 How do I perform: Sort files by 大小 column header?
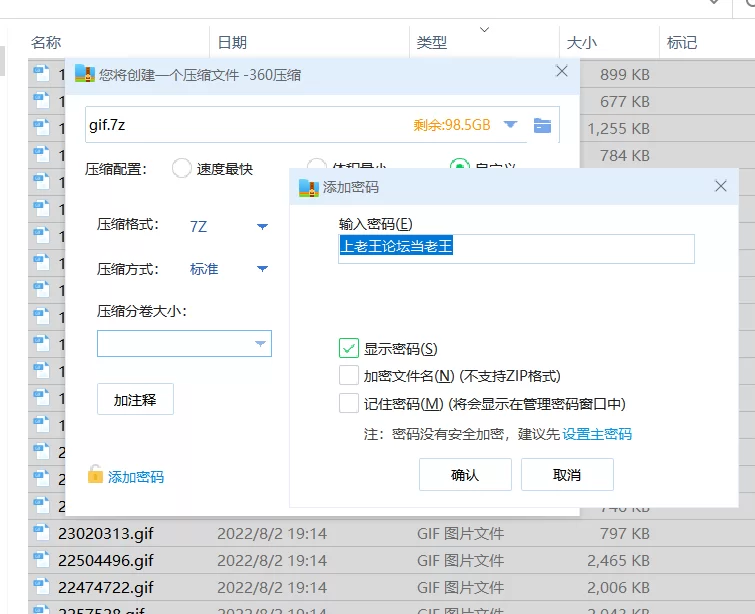[581, 42]
